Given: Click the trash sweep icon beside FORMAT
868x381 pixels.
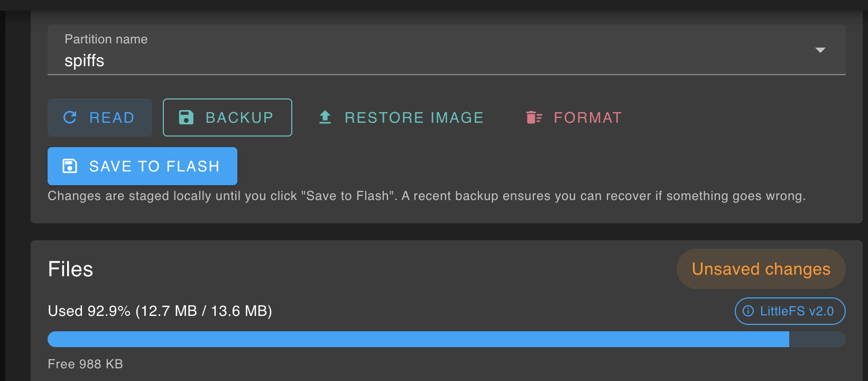Looking at the screenshot, I should tap(534, 117).
